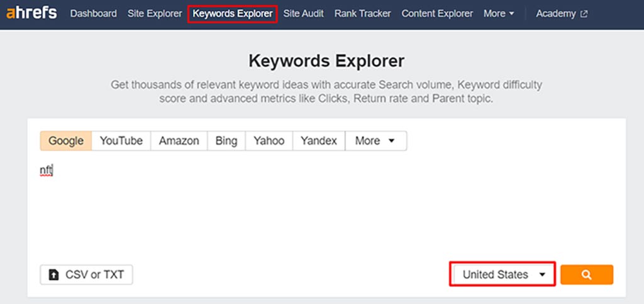Click the orange search magnifier button
The height and width of the screenshot is (304, 644).
[x=586, y=275]
